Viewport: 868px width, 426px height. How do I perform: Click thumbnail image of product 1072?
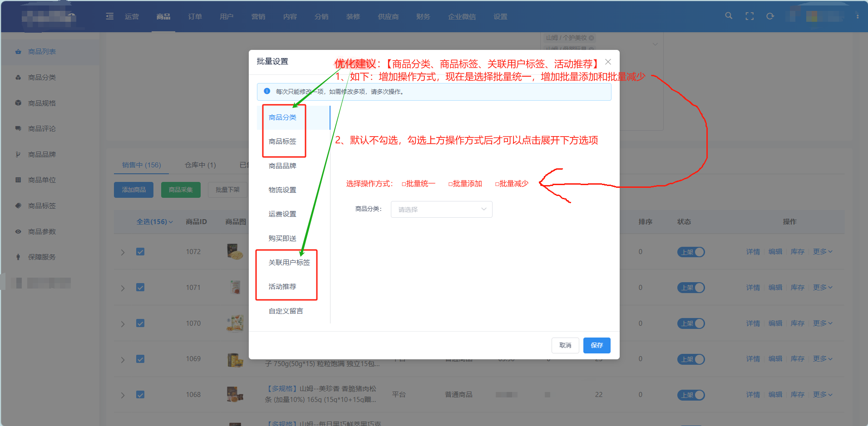click(235, 252)
